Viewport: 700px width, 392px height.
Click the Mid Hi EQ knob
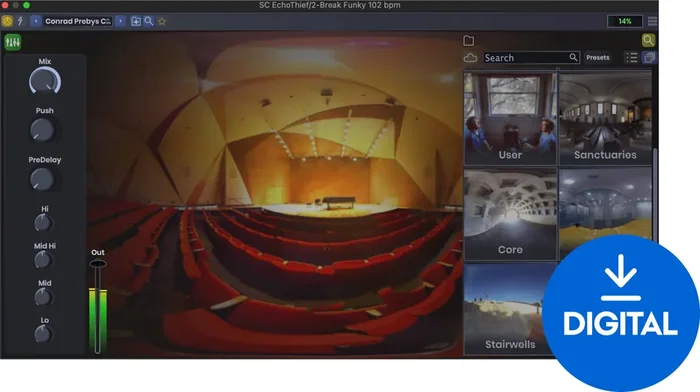(43, 260)
